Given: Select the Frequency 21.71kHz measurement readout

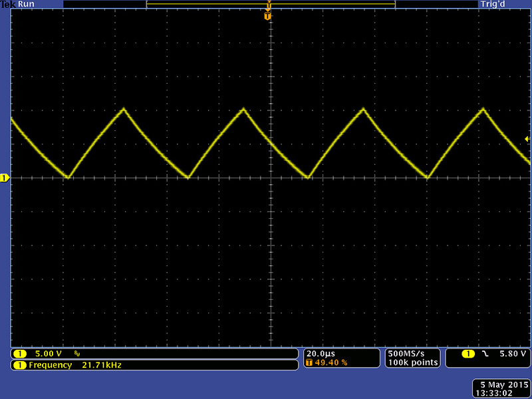Looking at the screenshot, I should tap(74, 365).
